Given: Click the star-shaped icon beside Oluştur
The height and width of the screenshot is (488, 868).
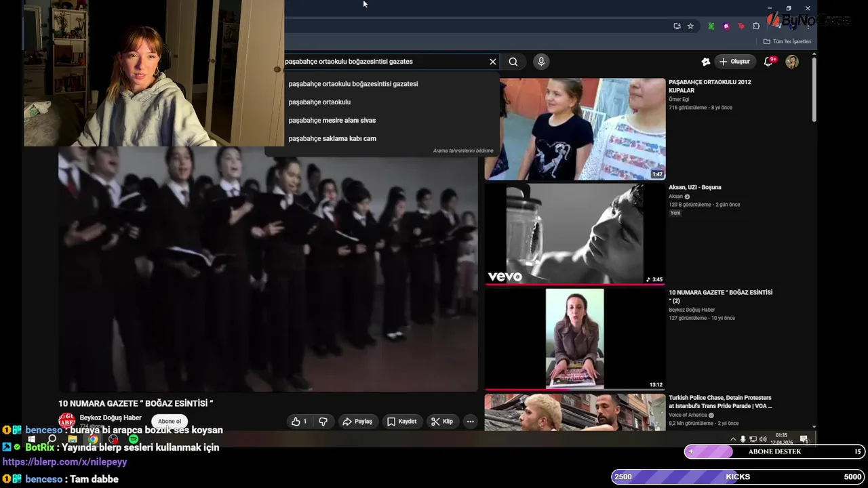Looking at the screenshot, I should [706, 62].
